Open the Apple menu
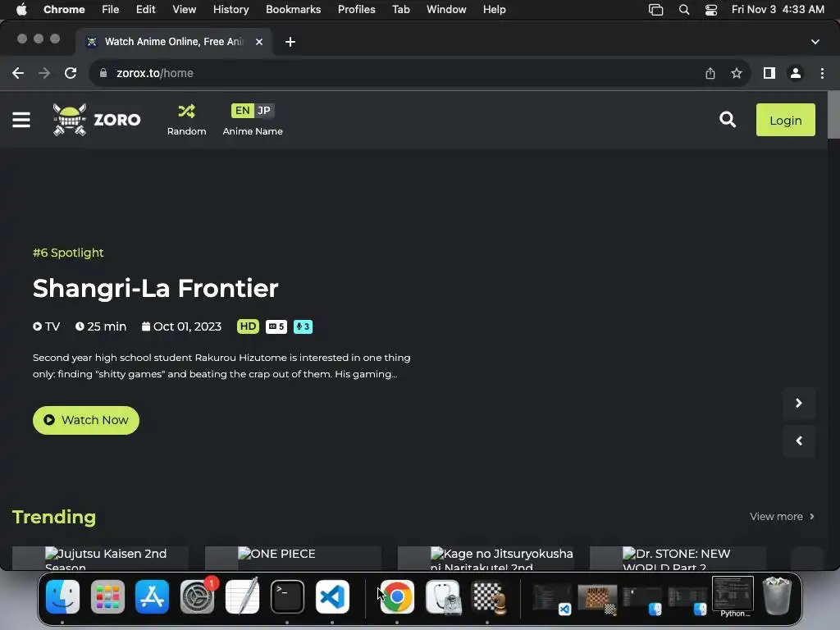 [x=21, y=9]
